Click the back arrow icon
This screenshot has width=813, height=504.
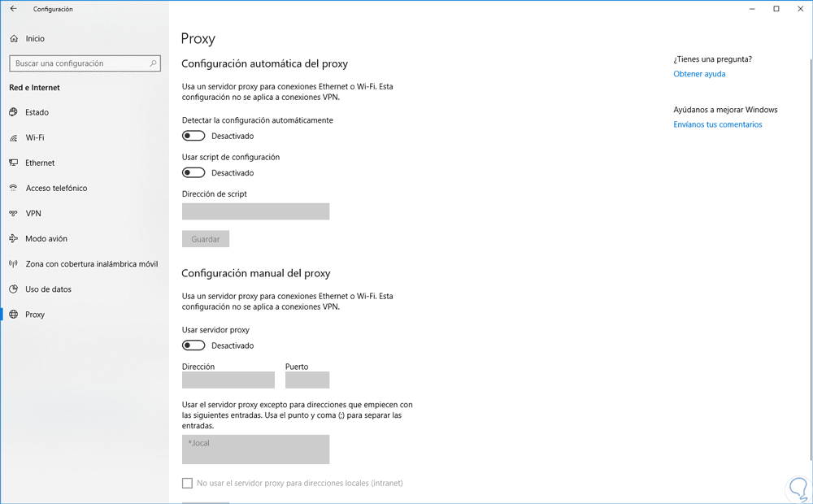point(13,9)
